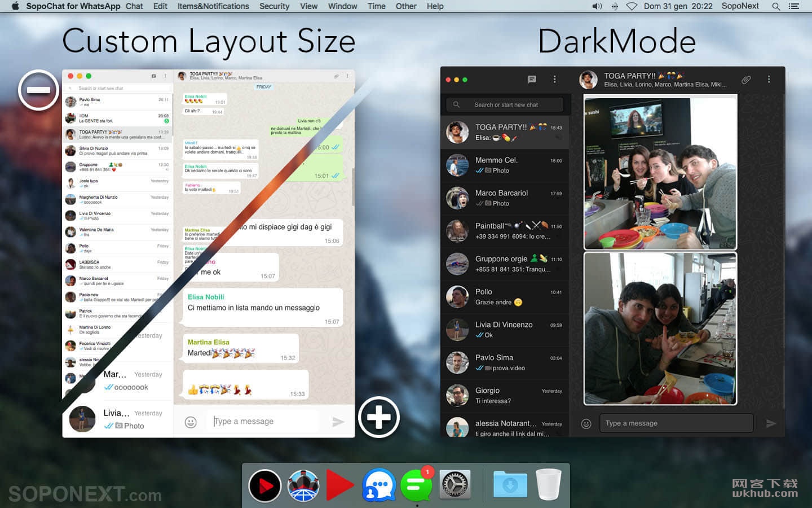Viewport: 812px width, 508px height.
Task: Open Silvia Di Nunzio chat in light window
Action: tap(117, 151)
